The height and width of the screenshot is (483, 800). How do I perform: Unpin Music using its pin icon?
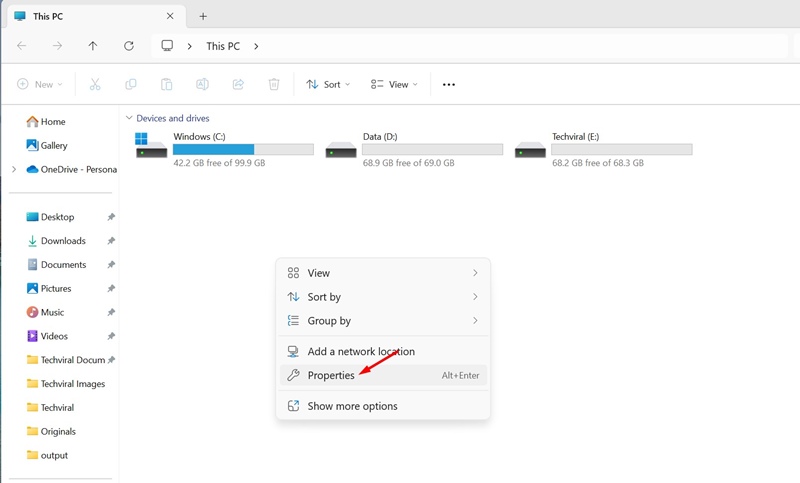pyautogui.click(x=111, y=312)
